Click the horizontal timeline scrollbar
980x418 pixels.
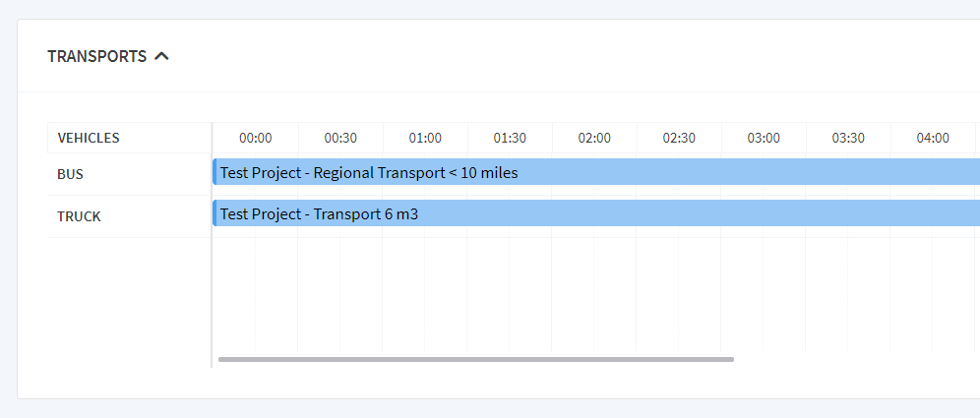[x=475, y=359]
